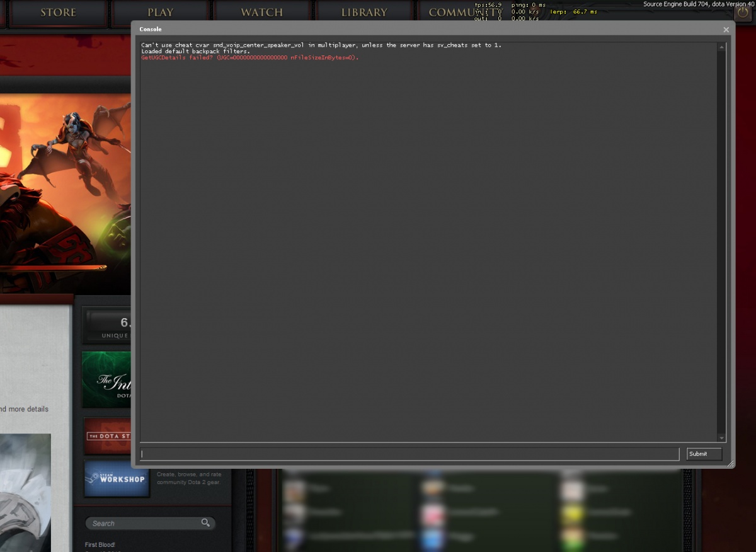Select the red GetUGCDetails error line
This screenshot has height=552, width=756.
pos(249,57)
